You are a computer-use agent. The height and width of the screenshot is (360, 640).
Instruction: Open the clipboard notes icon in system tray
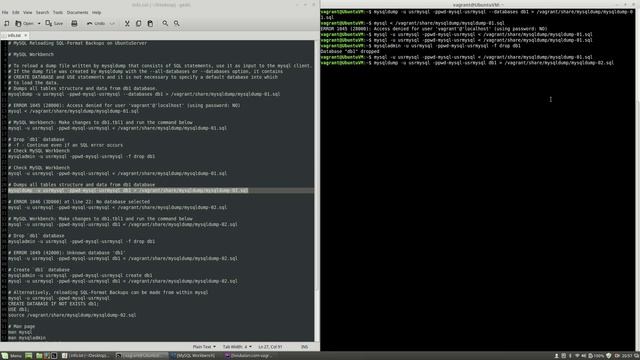(x=563, y=356)
